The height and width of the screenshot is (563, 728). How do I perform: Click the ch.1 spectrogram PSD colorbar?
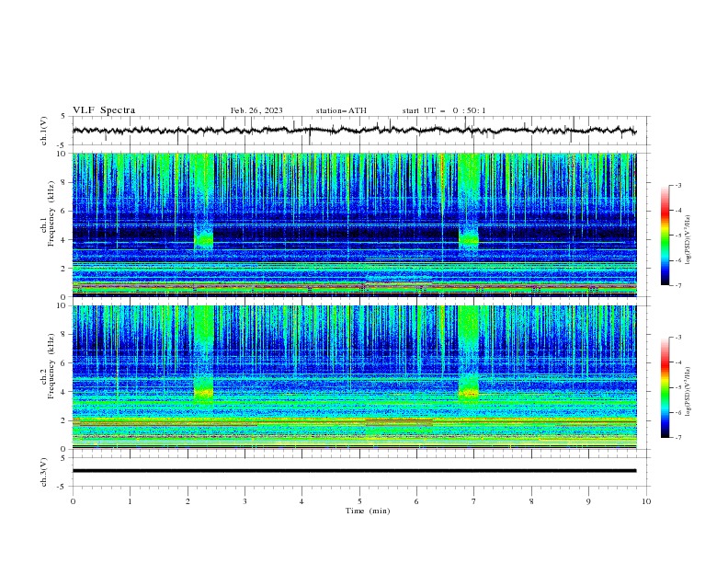tap(665, 235)
